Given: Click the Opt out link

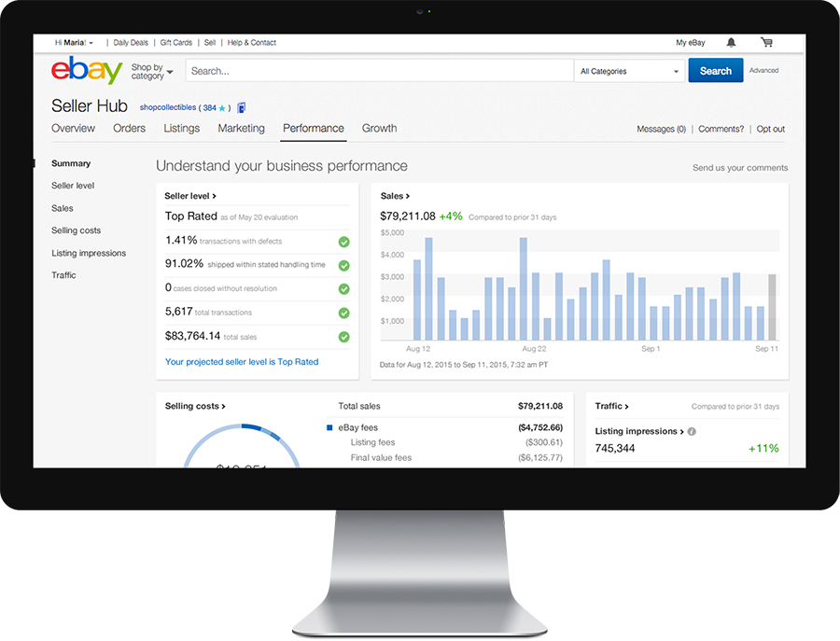Looking at the screenshot, I should [x=770, y=129].
